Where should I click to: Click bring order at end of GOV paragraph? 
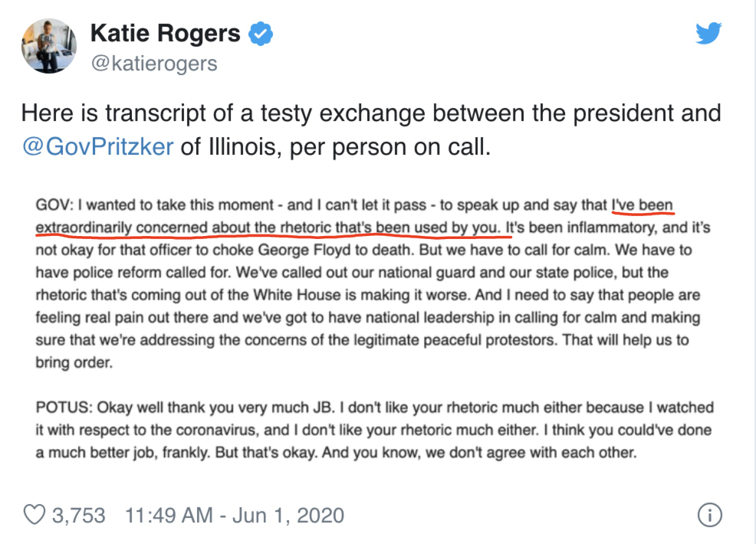(x=74, y=362)
